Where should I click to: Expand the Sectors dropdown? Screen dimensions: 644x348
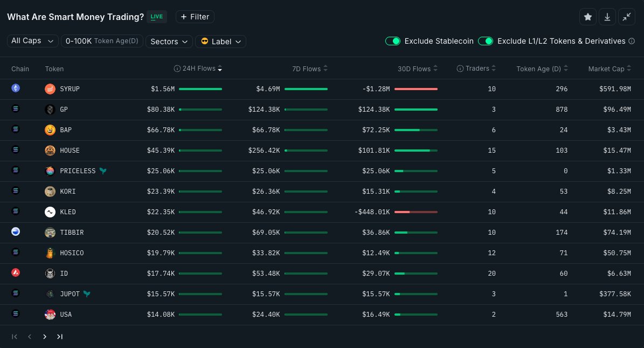pyautogui.click(x=169, y=42)
